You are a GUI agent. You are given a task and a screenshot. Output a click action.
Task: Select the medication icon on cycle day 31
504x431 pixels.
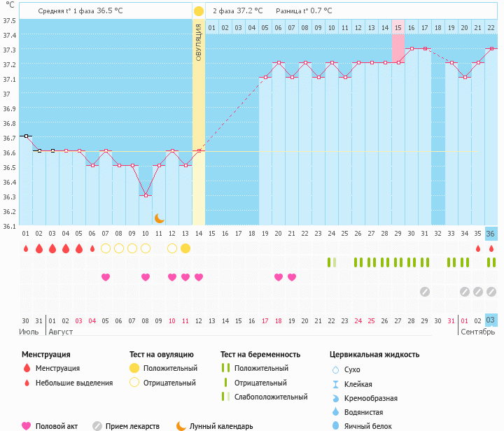(425, 291)
